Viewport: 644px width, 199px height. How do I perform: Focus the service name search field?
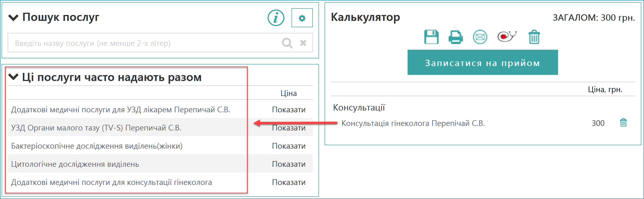[x=160, y=43]
